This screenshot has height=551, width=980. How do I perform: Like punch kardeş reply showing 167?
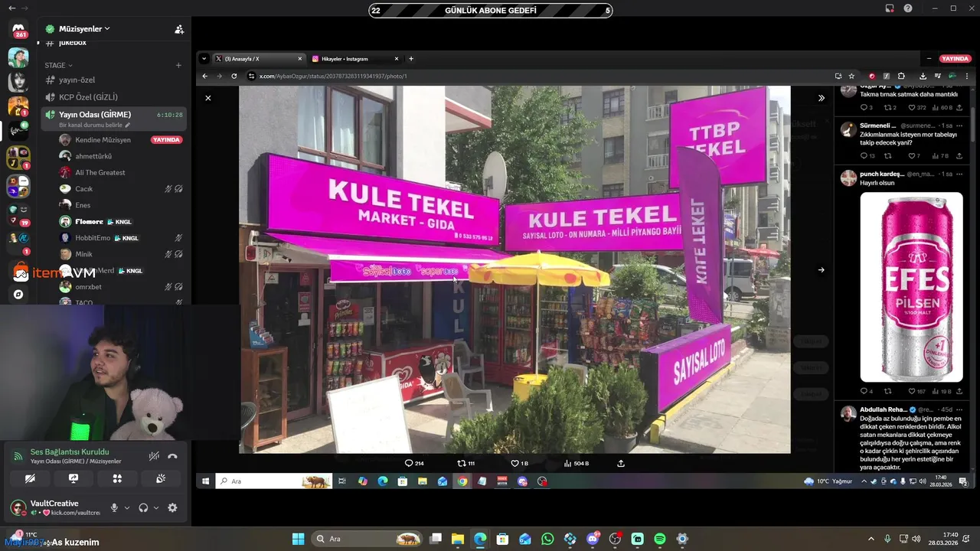pos(917,391)
